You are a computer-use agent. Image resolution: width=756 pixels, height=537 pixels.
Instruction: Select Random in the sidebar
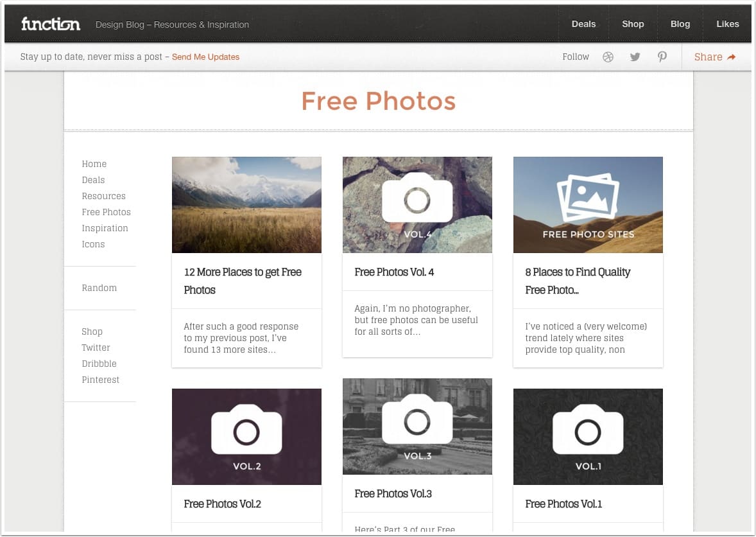(99, 288)
